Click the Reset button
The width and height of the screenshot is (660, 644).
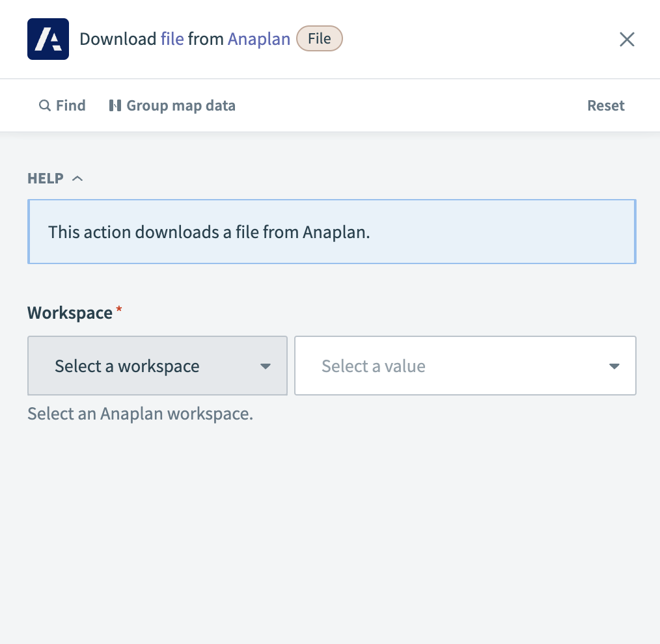605,105
